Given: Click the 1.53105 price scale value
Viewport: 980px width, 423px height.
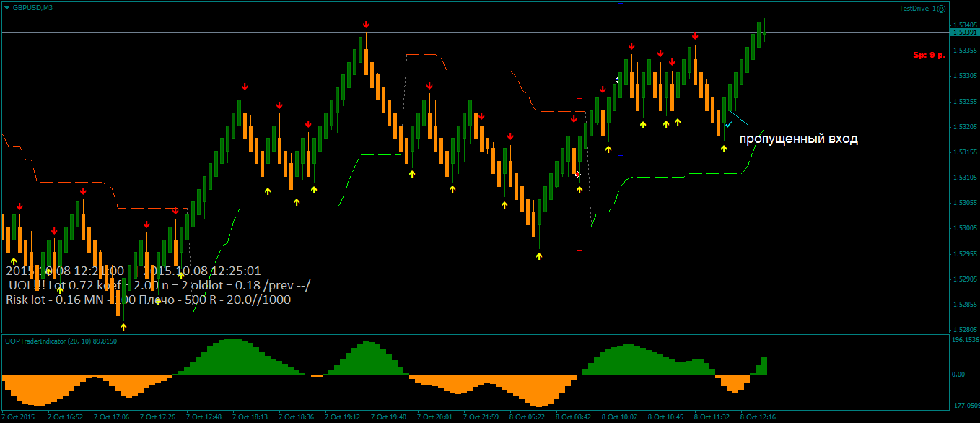Looking at the screenshot, I should (x=966, y=177).
